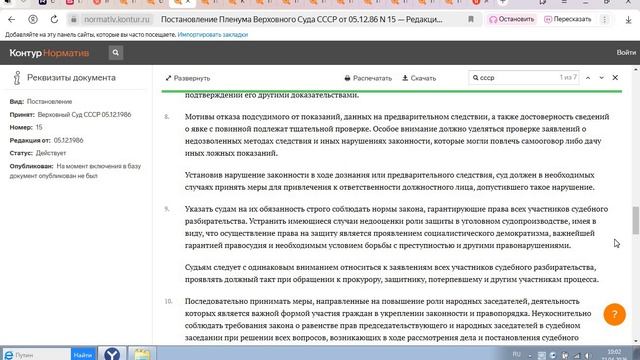Click the Редакция от date 05.12.1986
The height and width of the screenshot is (360, 640).
tap(68, 140)
